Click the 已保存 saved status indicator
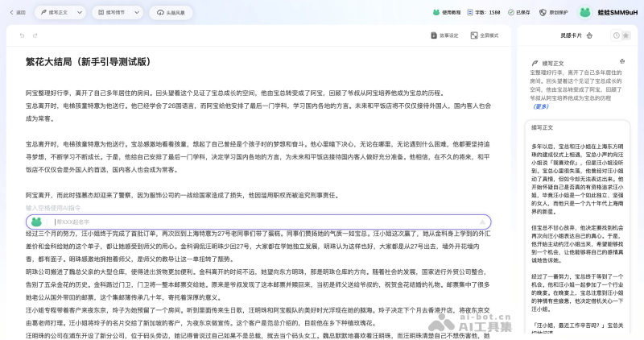Image resolution: width=644 pixels, height=340 pixels. tap(518, 12)
